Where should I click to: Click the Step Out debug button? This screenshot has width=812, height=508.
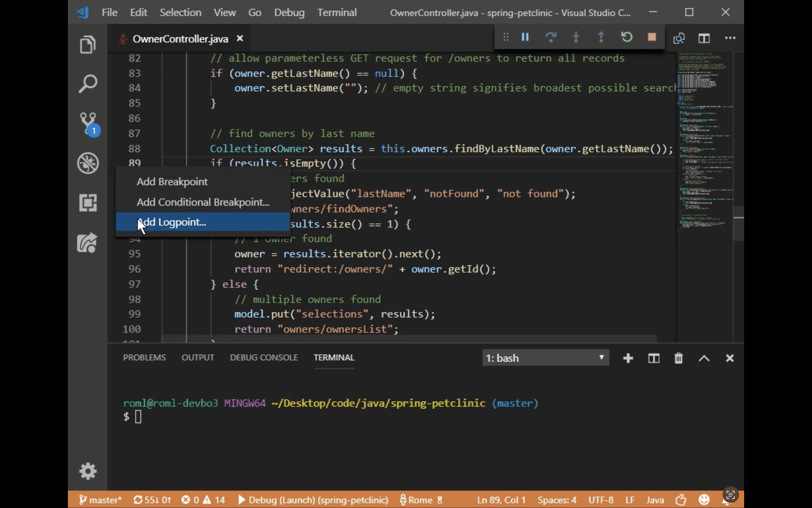point(601,37)
